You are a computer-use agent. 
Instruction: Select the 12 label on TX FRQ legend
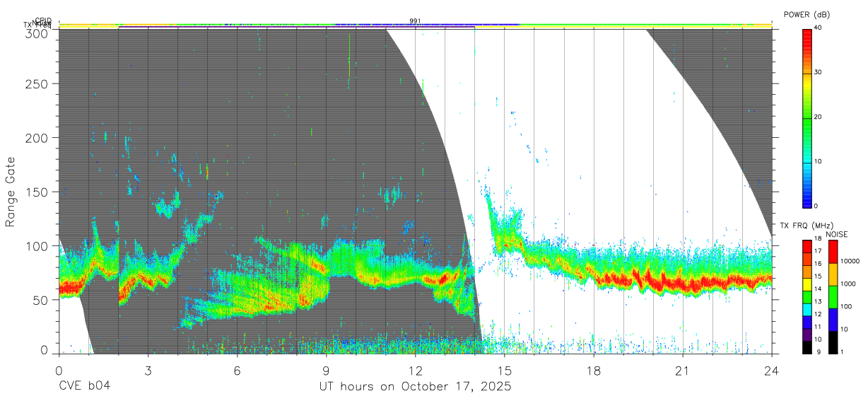pyautogui.click(x=819, y=314)
